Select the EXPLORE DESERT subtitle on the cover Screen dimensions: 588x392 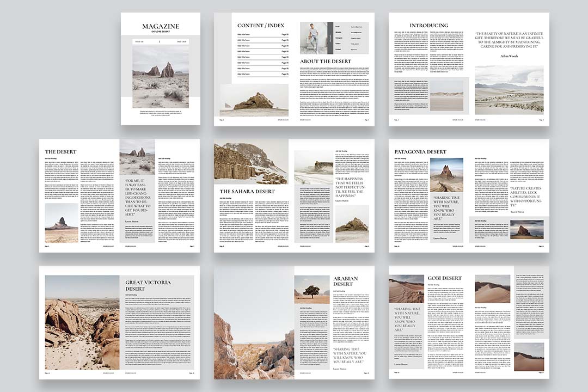(x=161, y=32)
